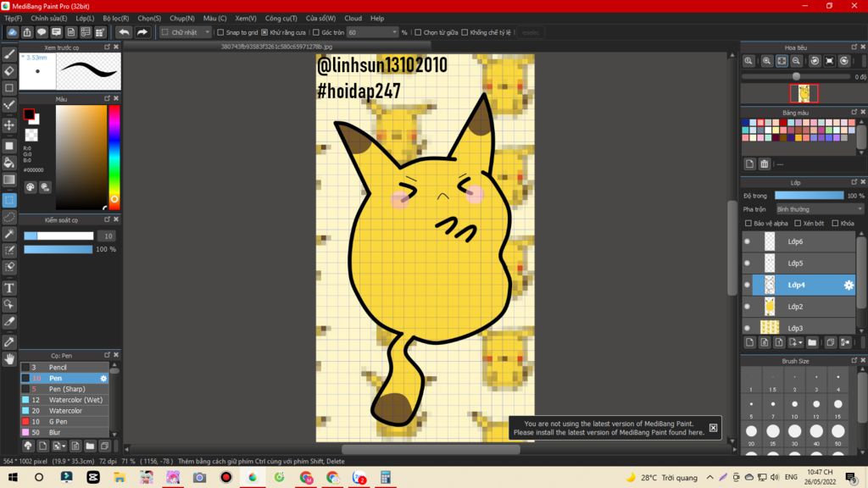Image resolution: width=868 pixels, height=488 pixels.
Task: Click fit-to-window icon in Navigator
Action: [781, 61]
